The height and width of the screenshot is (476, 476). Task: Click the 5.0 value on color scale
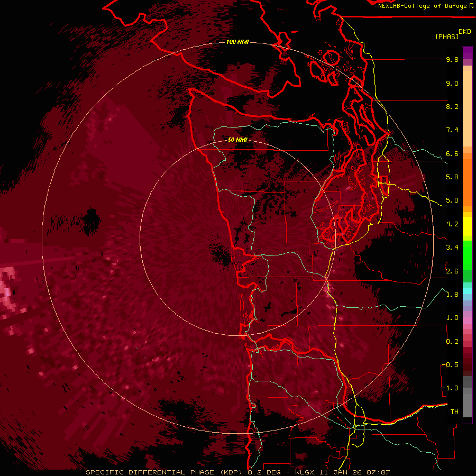[x=452, y=200]
